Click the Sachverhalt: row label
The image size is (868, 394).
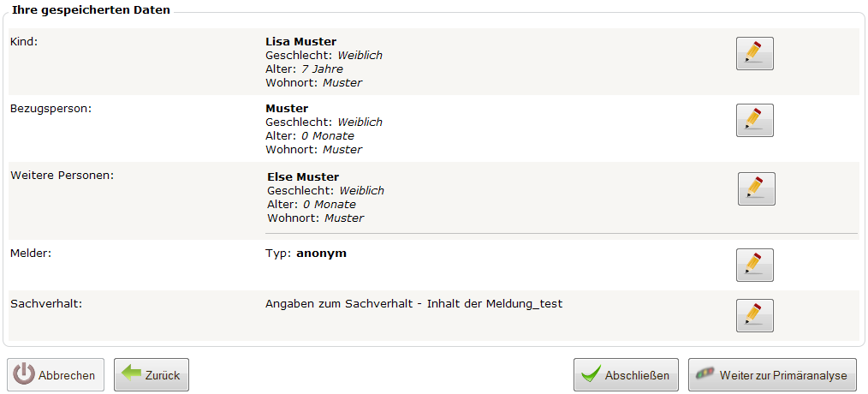46,304
